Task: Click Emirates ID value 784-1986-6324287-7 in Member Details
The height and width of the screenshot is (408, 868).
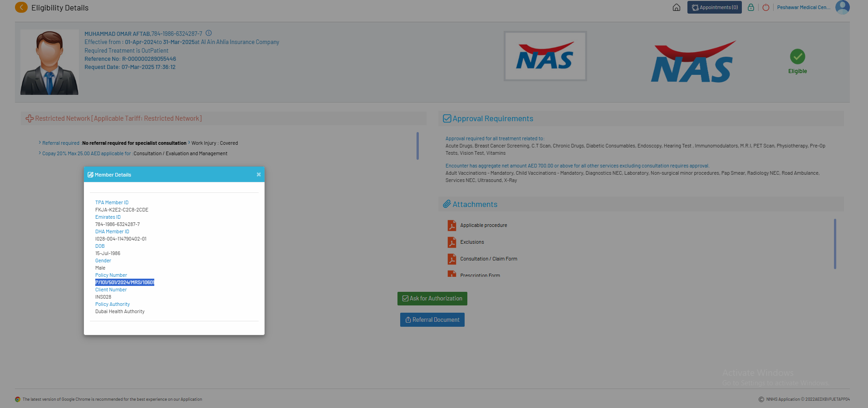Action: [118, 224]
